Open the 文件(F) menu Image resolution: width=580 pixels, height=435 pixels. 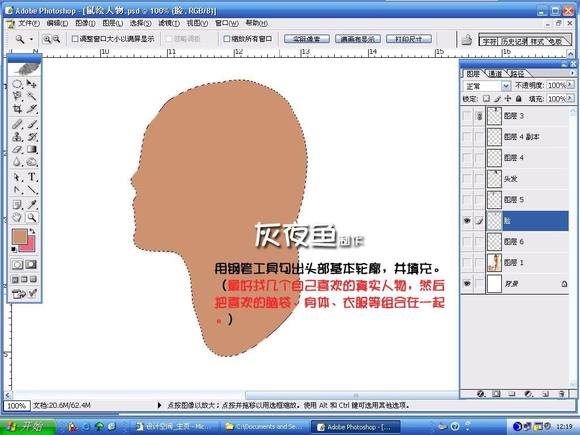coord(28,23)
